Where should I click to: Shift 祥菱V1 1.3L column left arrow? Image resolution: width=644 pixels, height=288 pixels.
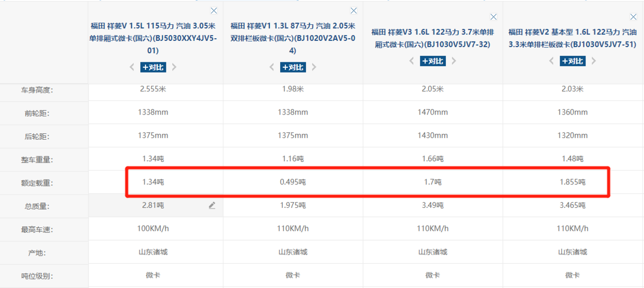click(272, 67)
